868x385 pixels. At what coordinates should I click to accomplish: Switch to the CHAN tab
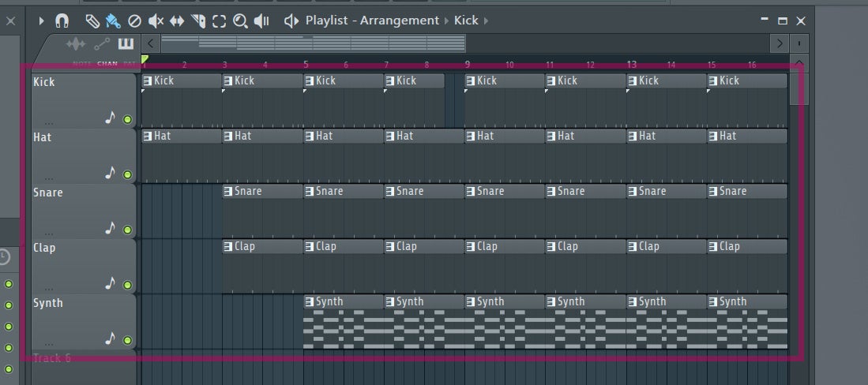107,64
